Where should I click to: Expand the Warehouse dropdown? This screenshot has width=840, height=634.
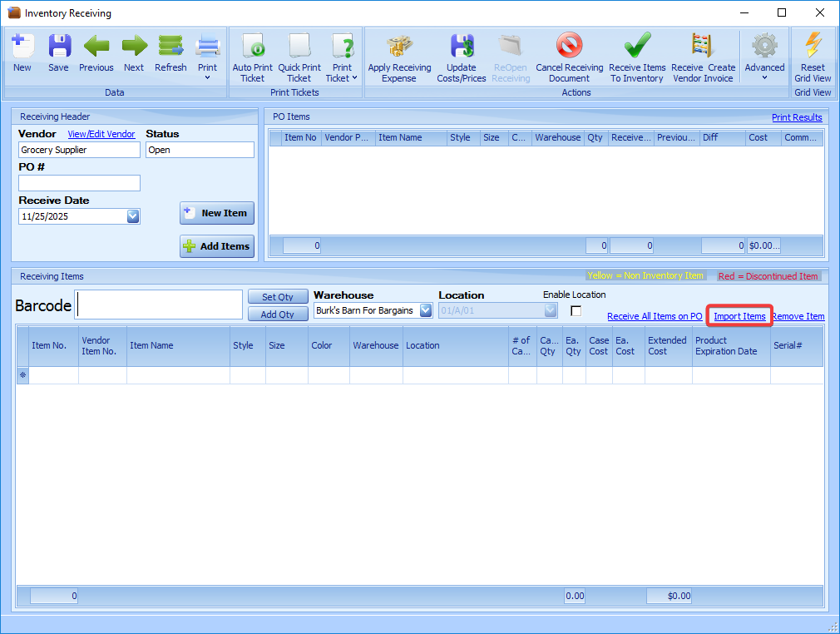[426, 310]
